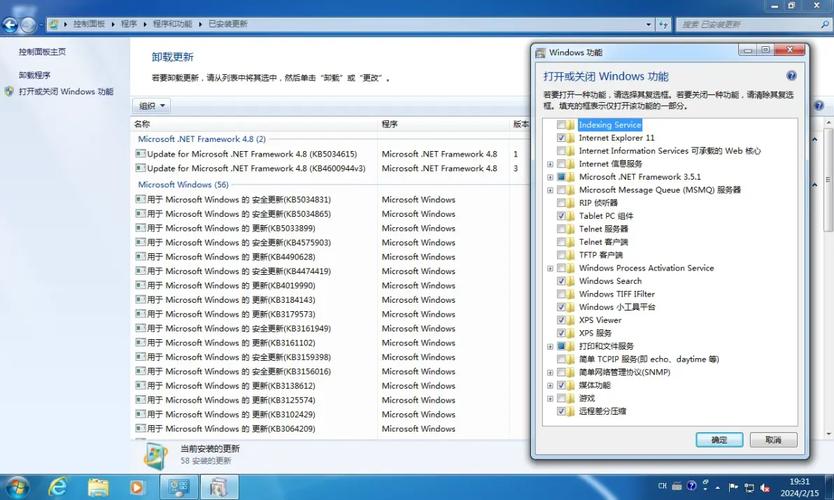Image resolution: width=834 pixels, height=500 pixels.
Task: Enable the TFTP 客户端 checkbox
Action: pyautogui.click(x=561, y=255)
